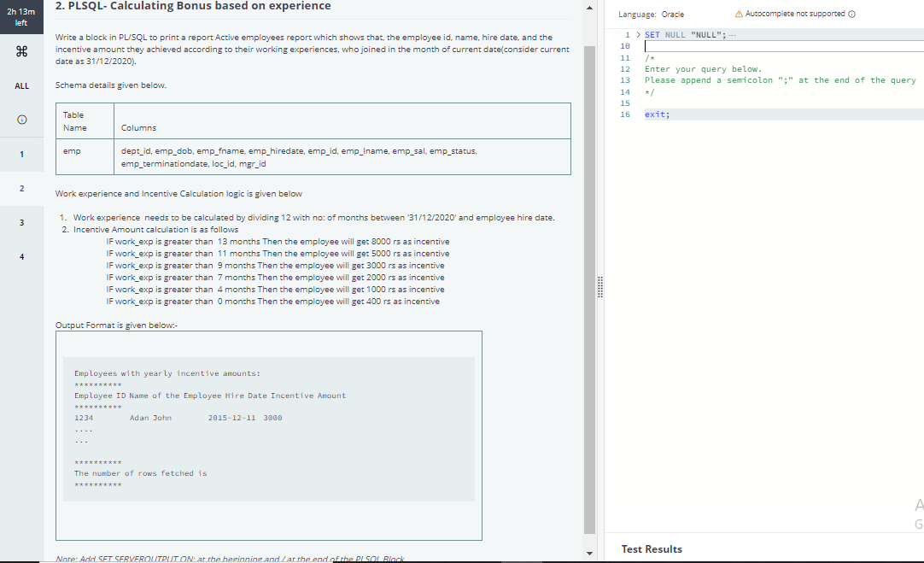Click the scrollbar down arrow of the question panel
The width and height of the screenshot is (924, 563).
point(590,554)
